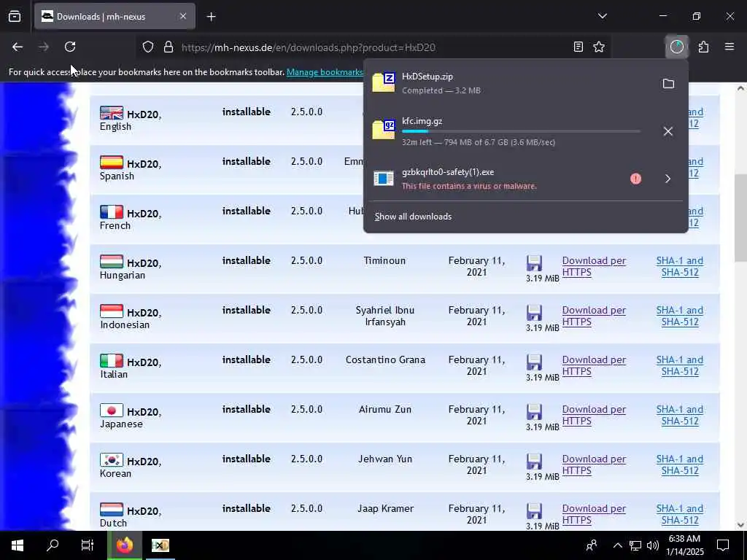Cancel the kfc.img.gz download
747x560 pixels.
coord(668,131)
